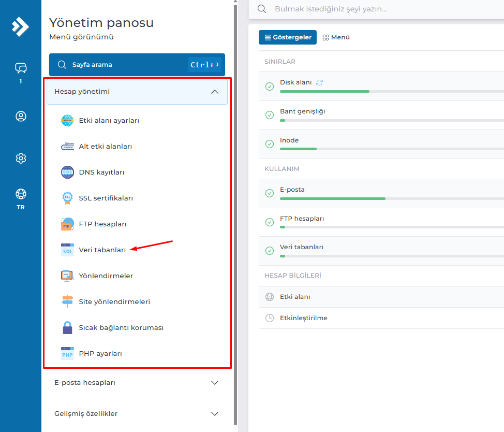Click the Etki alanı ayarları www globe icon
The width and height of the screenshot is (504, 432).
[67, 121]
